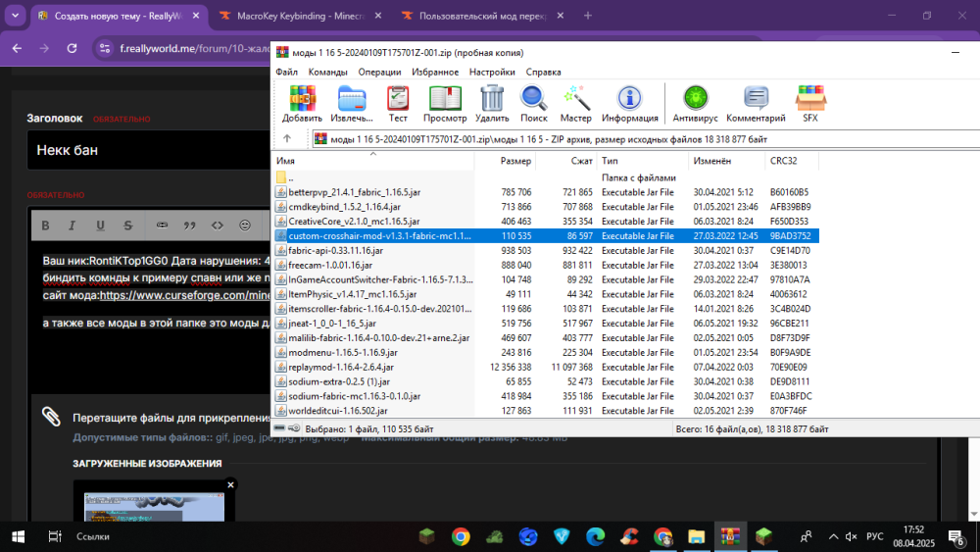Open the Просмотр viewer icon
Screen dimensions: 980x552
[x=444, y=104]
